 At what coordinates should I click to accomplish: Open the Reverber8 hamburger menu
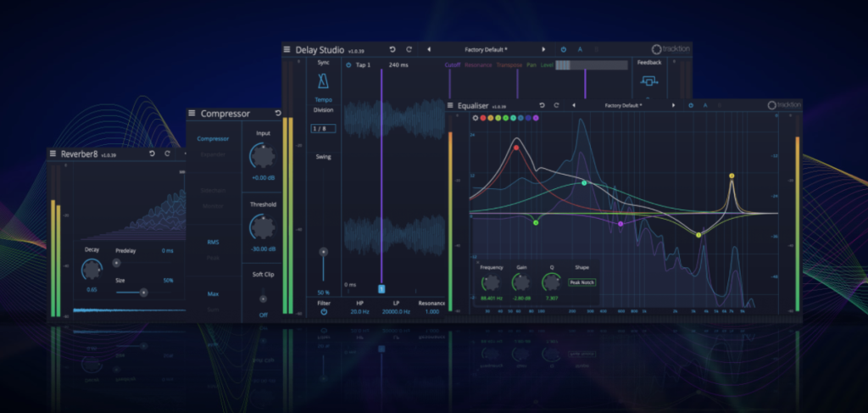[53, 153]
